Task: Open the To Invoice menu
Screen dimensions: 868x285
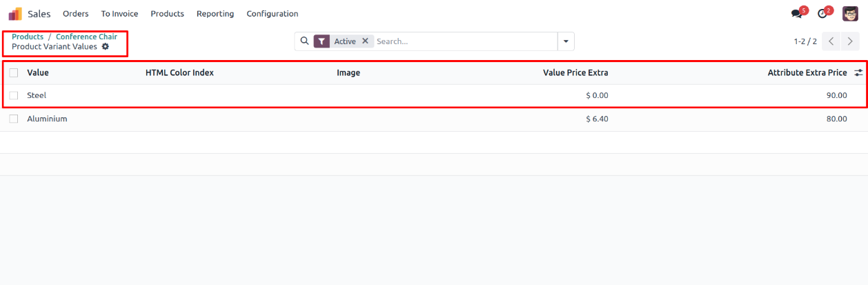Action: 119,14
